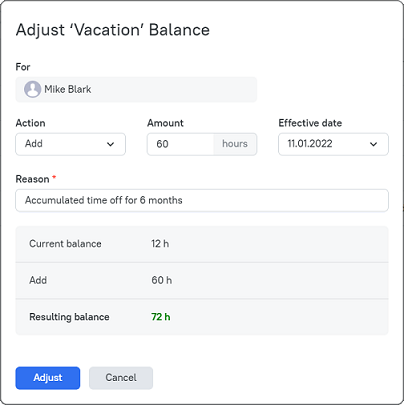Click the chevron arrow in Effective date
404x405 pixels.
(373, 144)
